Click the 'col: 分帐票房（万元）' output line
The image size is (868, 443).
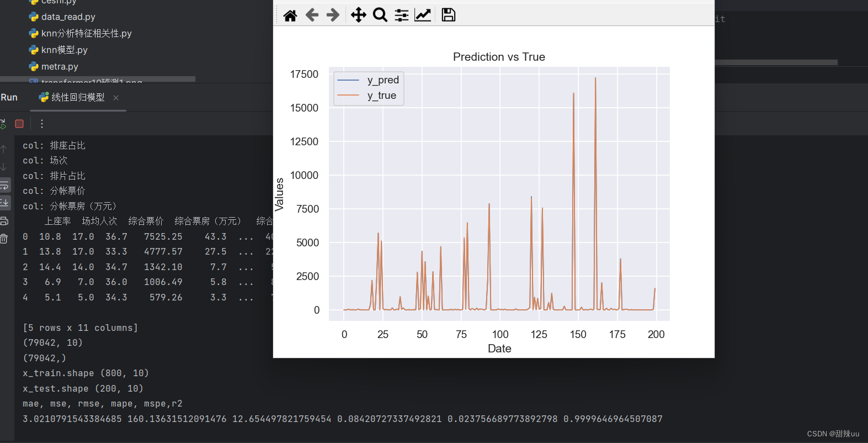pyautogui.click(x=70, y=207)
